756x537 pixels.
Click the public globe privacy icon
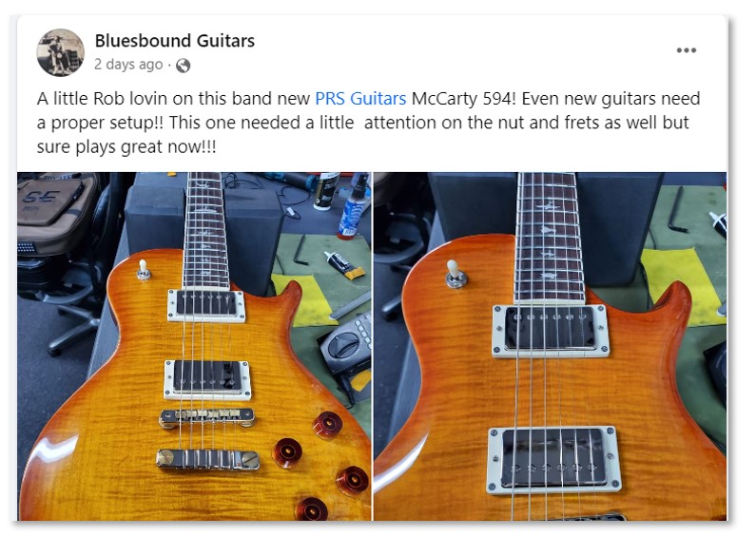pos(183,66)
